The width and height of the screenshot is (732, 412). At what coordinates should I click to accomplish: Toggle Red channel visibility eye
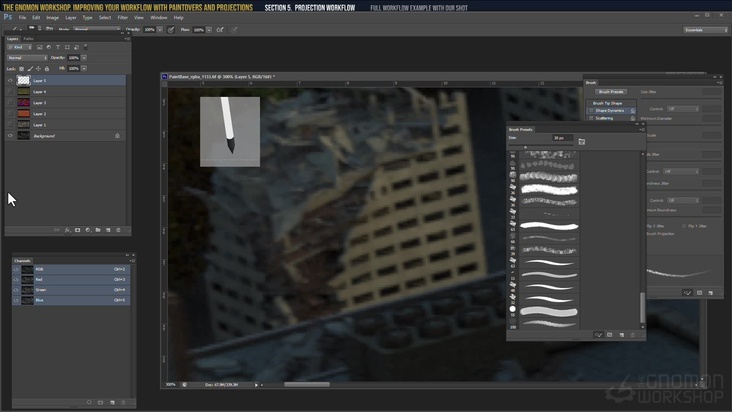(16, 279)
